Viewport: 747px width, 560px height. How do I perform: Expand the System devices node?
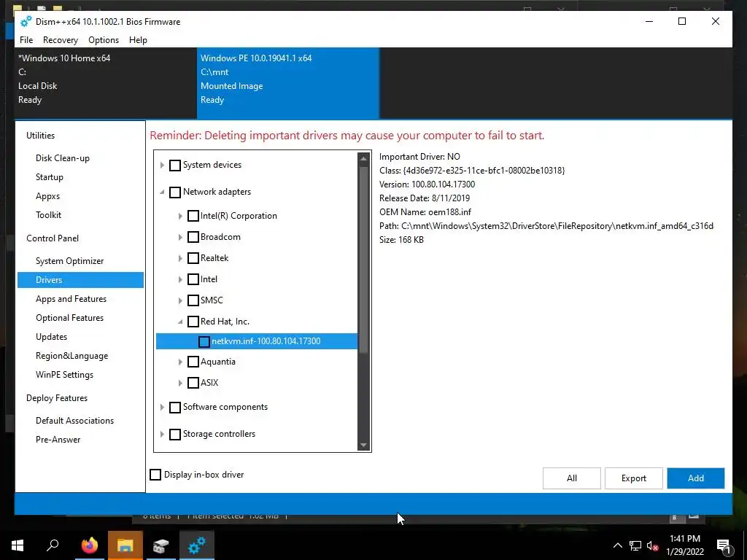coord(162,166)
